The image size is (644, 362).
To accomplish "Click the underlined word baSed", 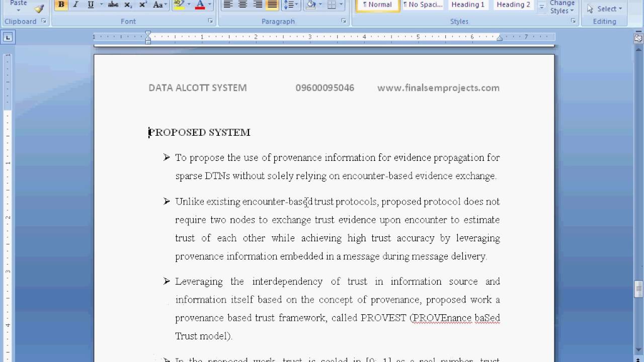I will [x=487, y=318].
